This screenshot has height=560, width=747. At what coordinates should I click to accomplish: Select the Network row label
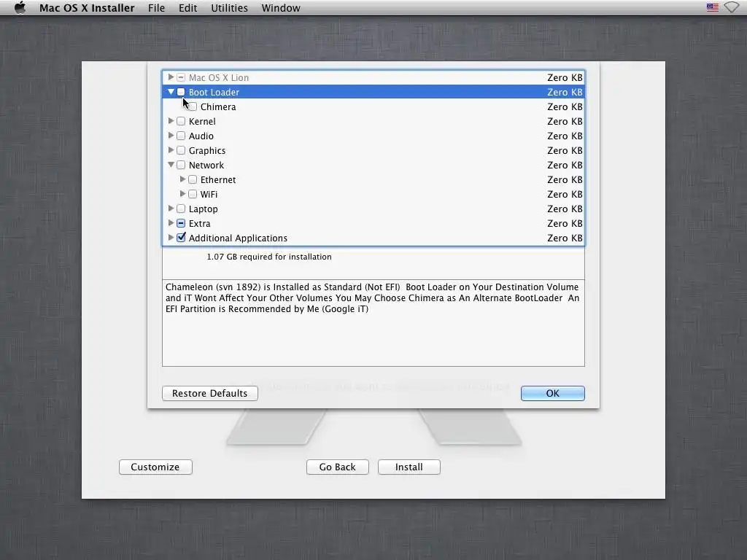pos(206,166)
